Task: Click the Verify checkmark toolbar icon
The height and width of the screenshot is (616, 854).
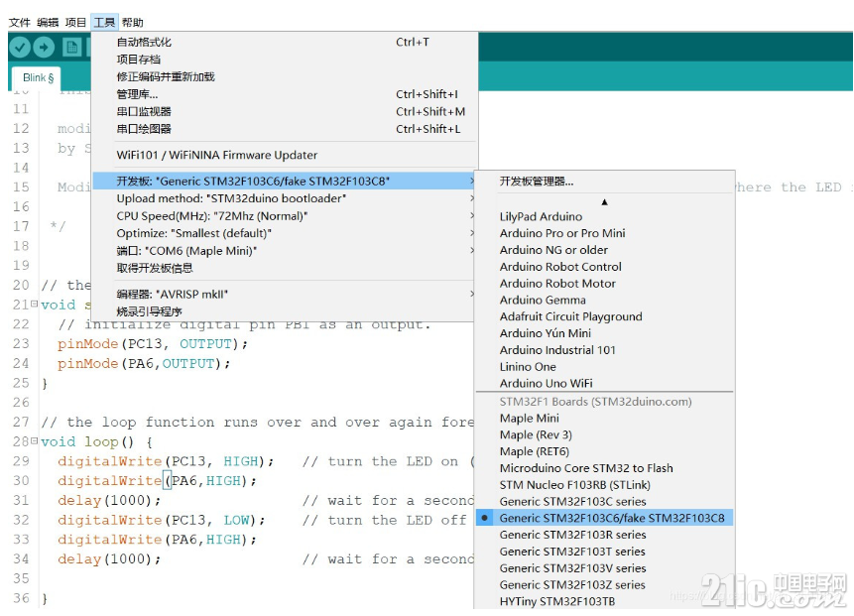Action: [20, 48]
